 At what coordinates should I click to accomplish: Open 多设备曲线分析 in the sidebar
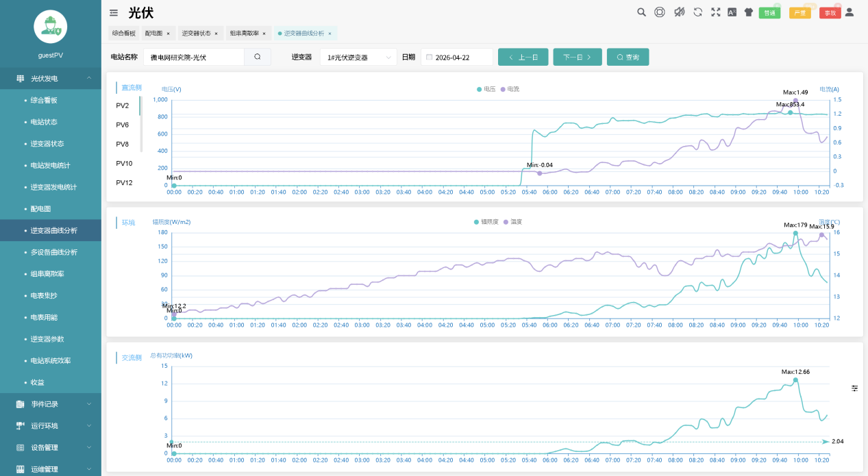54,252
